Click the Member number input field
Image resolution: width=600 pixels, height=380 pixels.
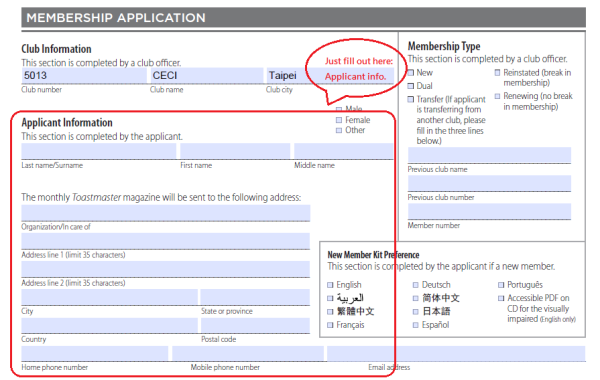(x=489, y=211)
